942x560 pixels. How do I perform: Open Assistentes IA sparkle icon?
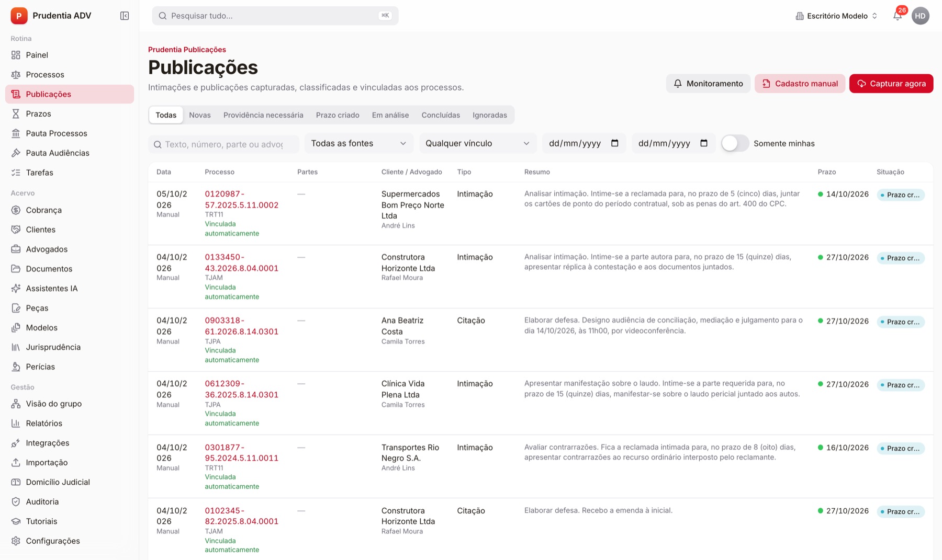16,288
